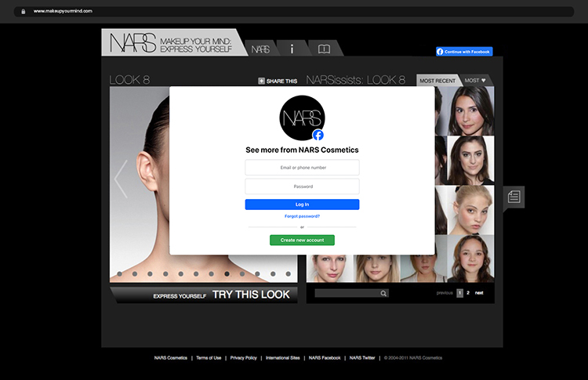Focus the Email or phone number field
Viewport: 588px width, 380px height.
(302, 168)
